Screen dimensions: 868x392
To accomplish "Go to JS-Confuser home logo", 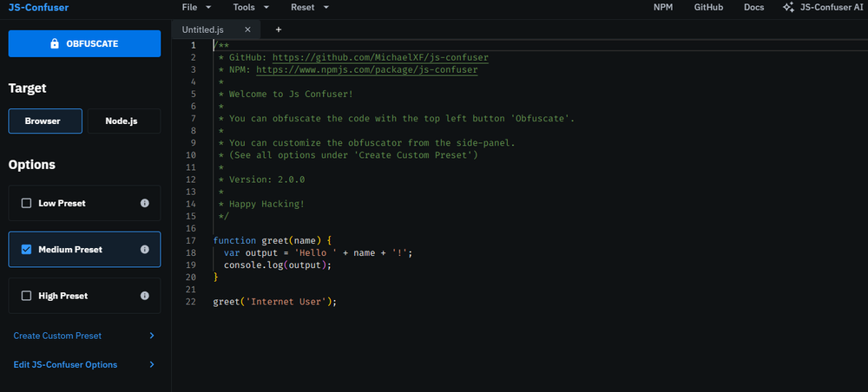I will click(39, 7).
